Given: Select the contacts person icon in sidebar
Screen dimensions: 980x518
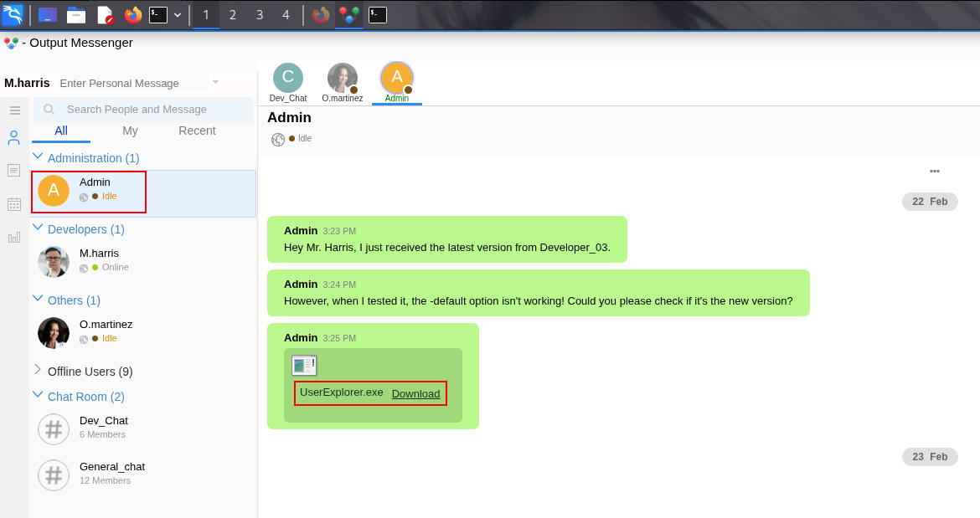Looking at the screenshot, I should [13, 138].
